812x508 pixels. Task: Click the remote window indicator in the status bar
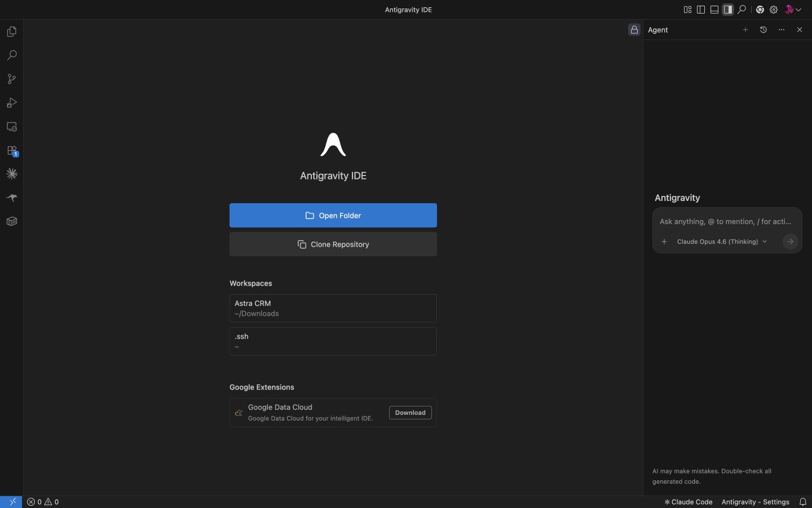[12, 502]
